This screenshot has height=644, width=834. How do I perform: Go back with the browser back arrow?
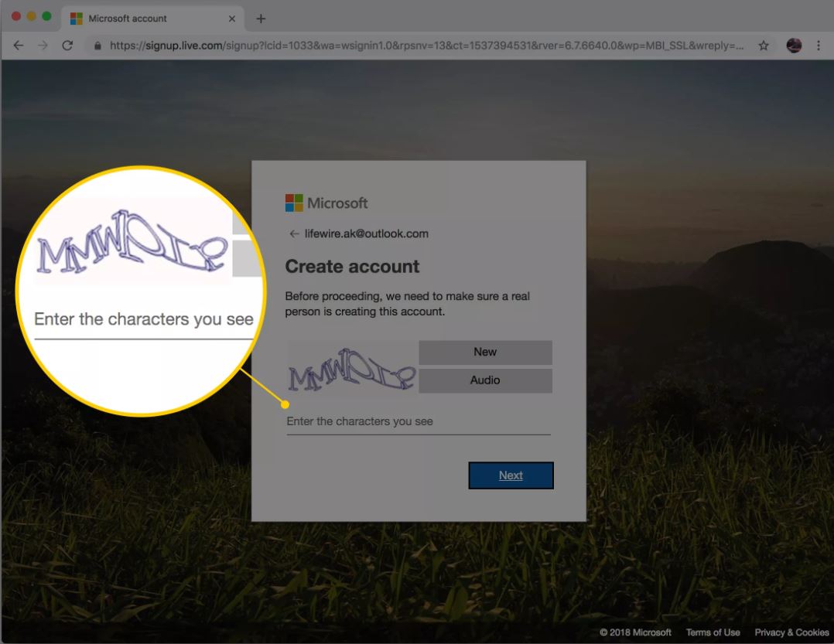point(18,46)
